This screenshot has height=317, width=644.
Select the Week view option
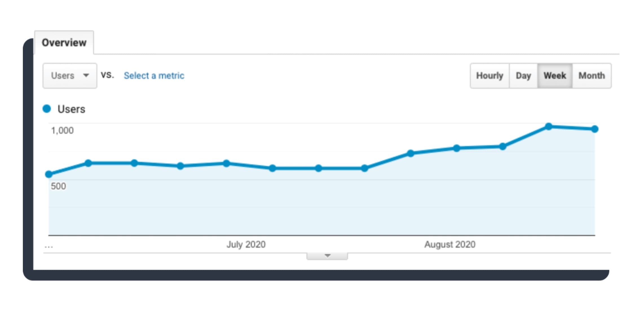pyautogui.click(x=555, y=76)
